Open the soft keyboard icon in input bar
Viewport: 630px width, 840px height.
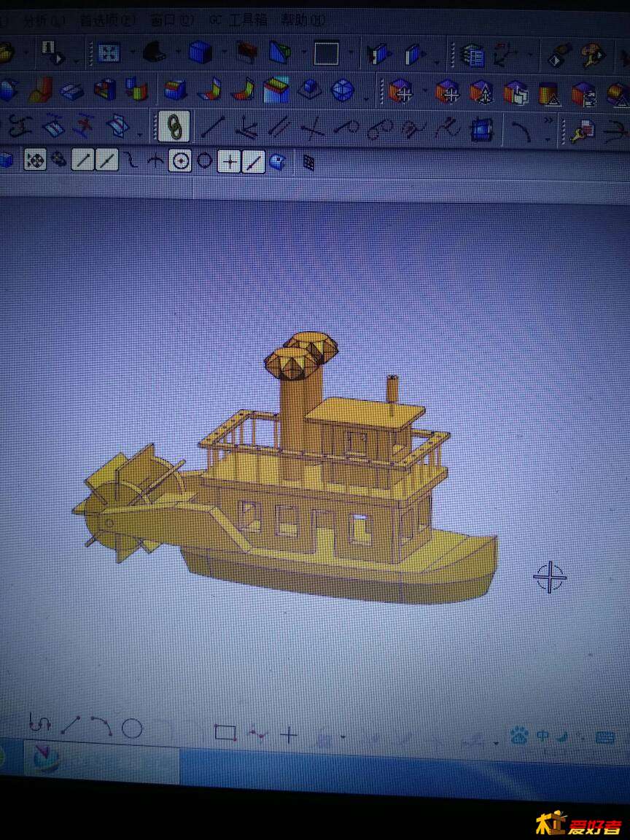605,738
